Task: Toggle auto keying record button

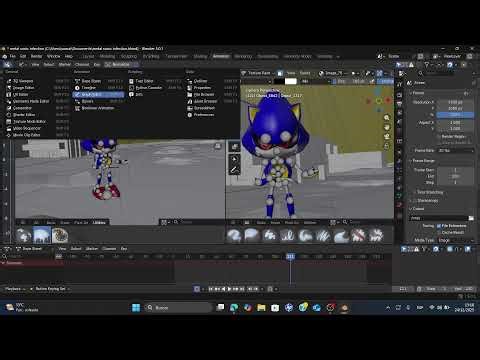Action: click(197, 289)
